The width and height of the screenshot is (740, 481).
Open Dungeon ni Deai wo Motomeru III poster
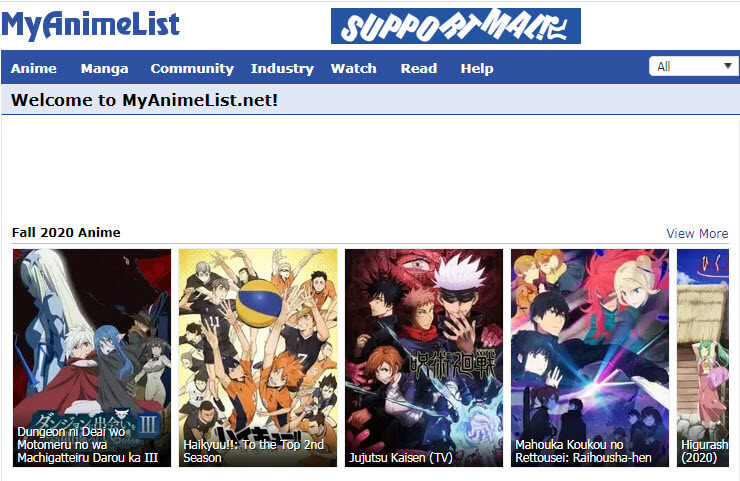pyautogui.click(x=92, y=358)
